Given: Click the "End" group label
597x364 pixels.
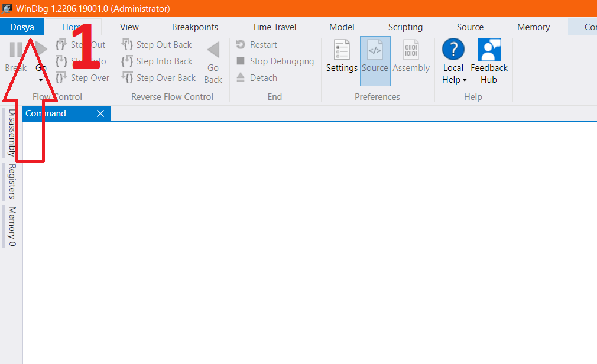Looking at the screenshot, I should pos(274,97).
